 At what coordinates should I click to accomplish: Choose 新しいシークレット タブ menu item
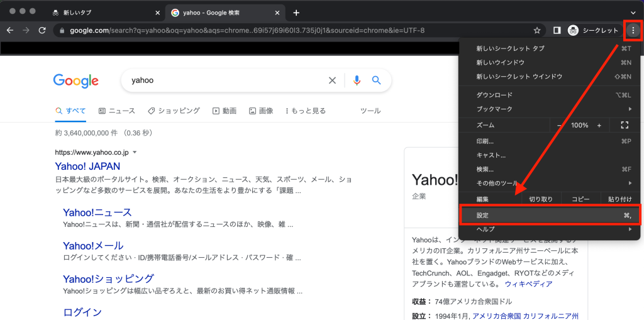550,48
